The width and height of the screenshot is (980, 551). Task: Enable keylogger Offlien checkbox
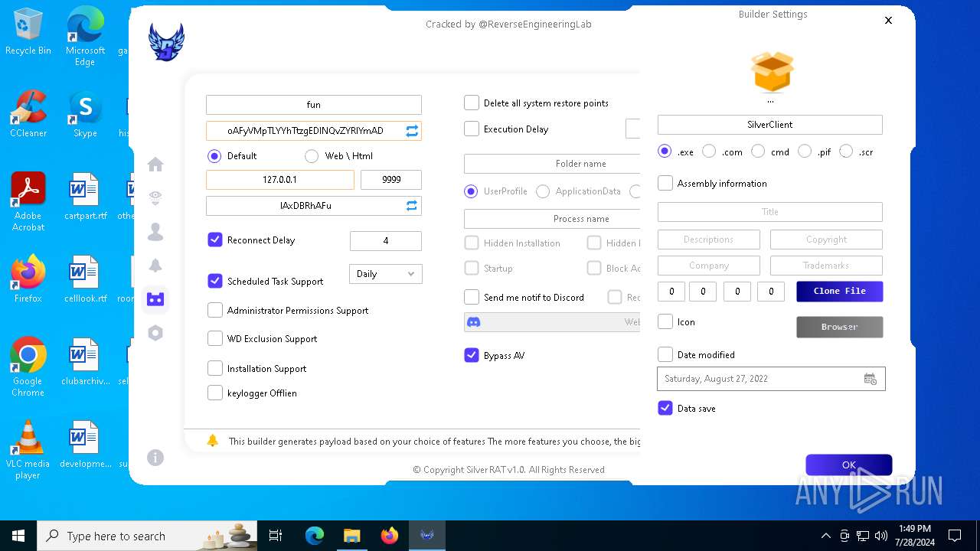[215, 393]
